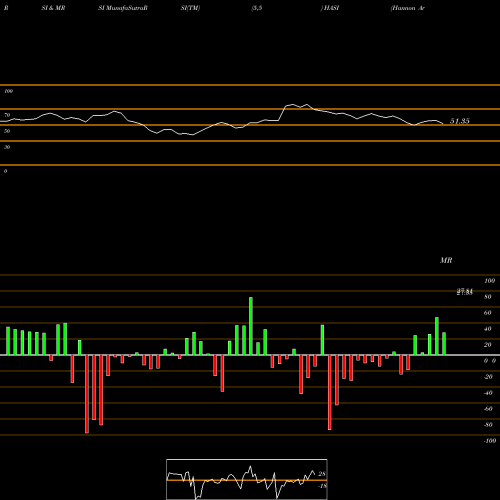
Task: Click the MR axis label 100 at right
Action: pyautogui.click(x=490, y=281)
